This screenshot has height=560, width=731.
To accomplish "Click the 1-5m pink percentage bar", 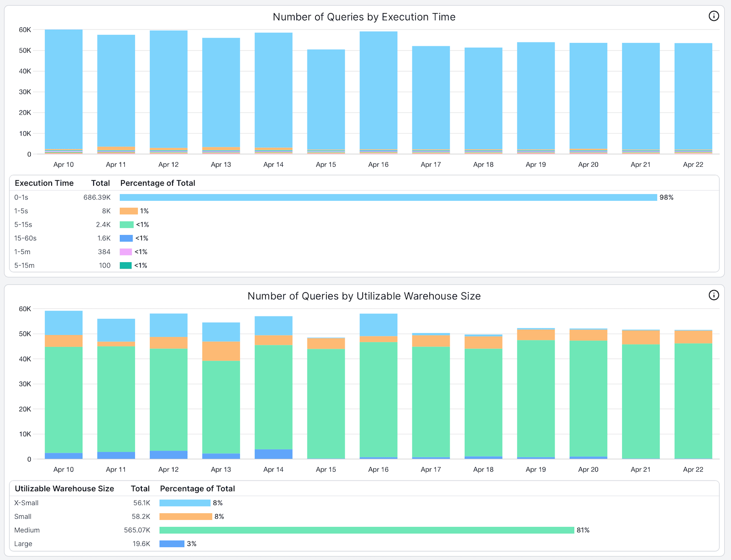I will tap(126, 252).
